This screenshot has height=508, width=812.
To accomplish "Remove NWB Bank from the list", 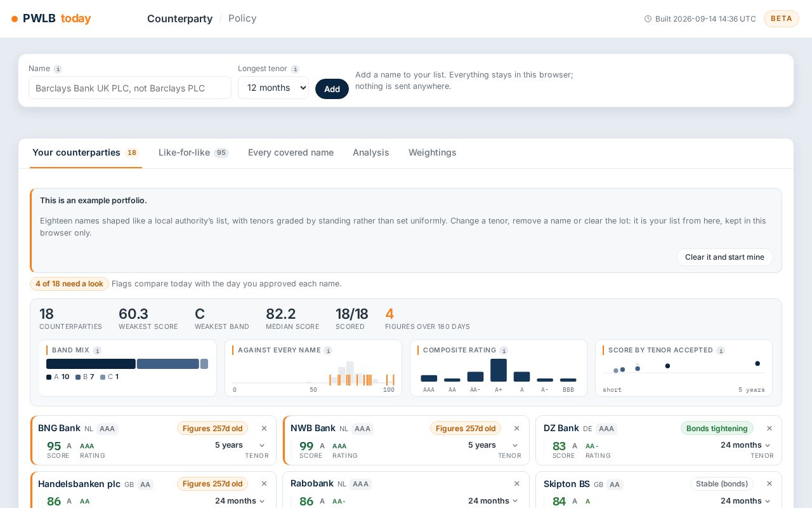I will [516, 429].
